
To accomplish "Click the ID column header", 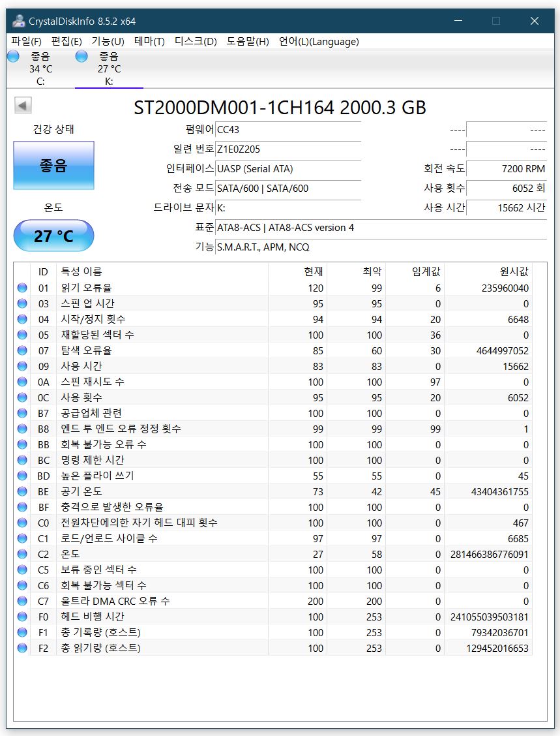I will coord(43,271).
